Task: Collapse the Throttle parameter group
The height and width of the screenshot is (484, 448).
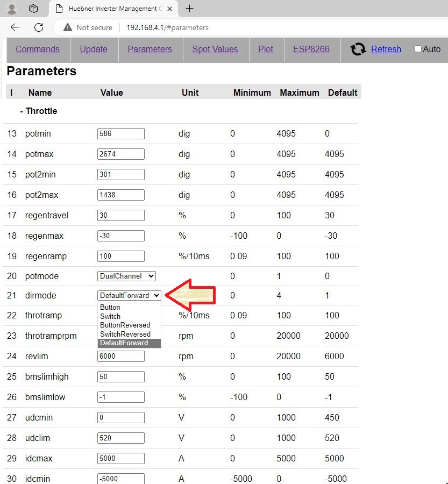Action: click(38, 111)
